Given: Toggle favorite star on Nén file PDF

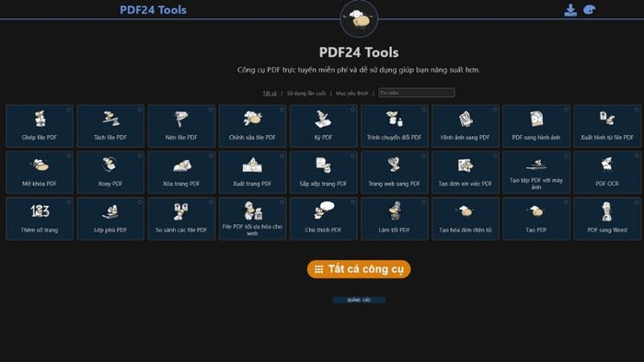Looking at the screenshot, I should (x=211, y=109).
